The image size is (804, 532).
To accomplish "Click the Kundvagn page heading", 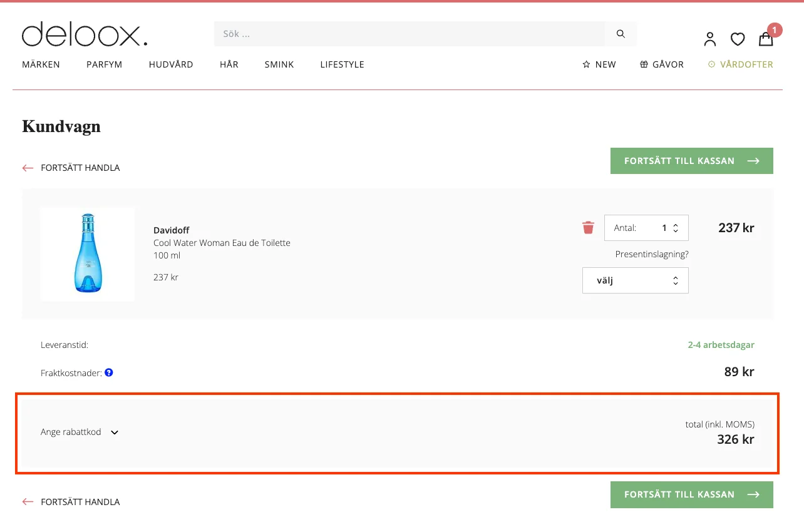I will (x=61, y=126).
